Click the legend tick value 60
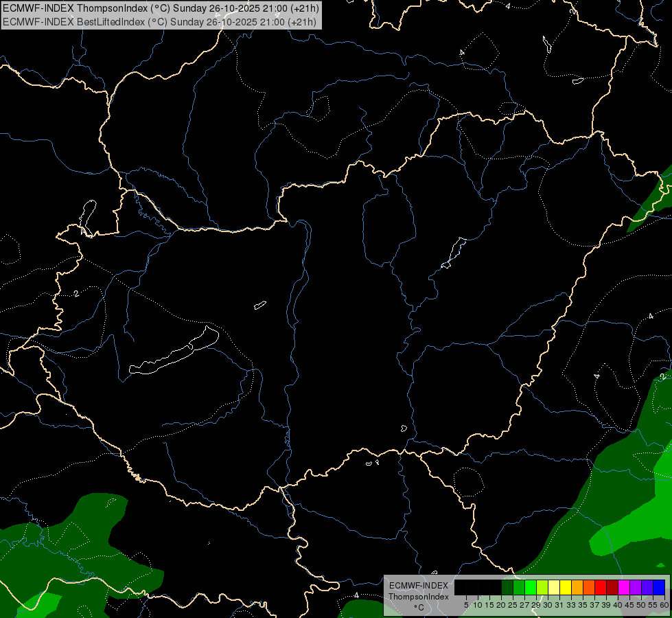This screenshot has height=618, width=672. click(664, 605)
